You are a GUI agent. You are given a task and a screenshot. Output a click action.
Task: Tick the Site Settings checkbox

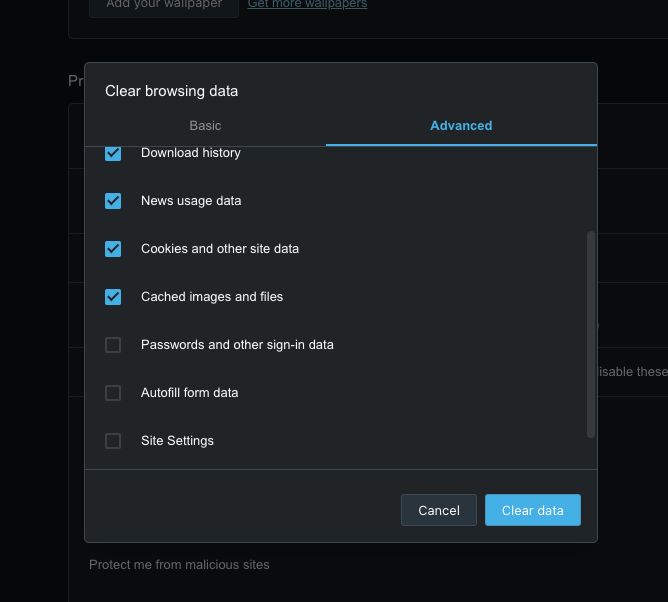[113, 441]
